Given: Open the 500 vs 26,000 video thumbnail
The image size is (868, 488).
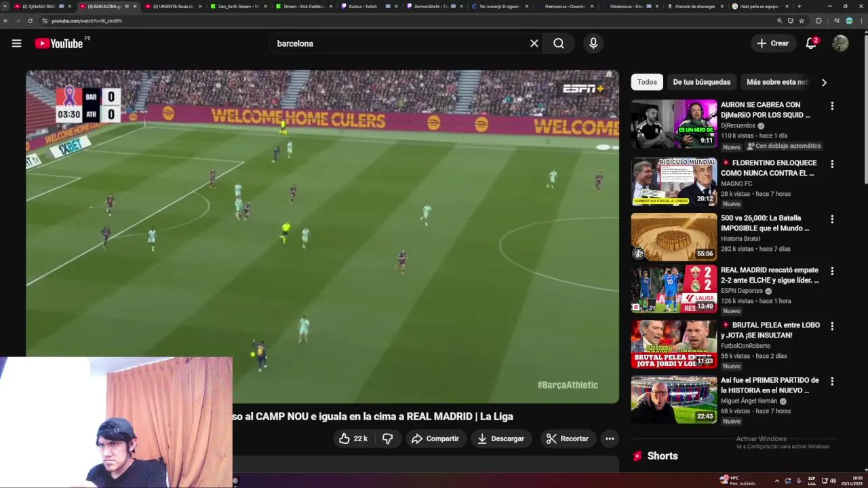Looking at the screenshot, I should (674, 237).
